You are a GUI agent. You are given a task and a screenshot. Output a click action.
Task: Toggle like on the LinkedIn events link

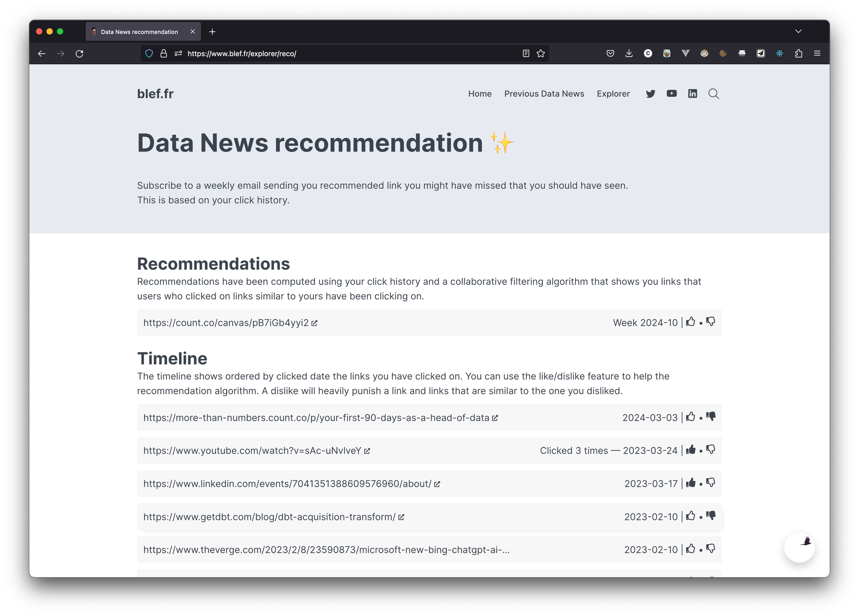691,483
